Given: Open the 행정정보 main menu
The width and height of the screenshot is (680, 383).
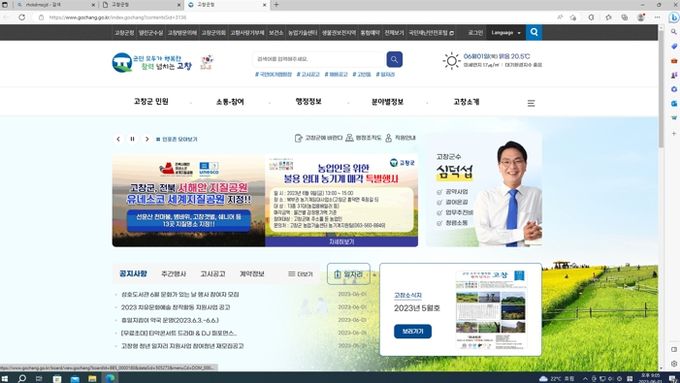Looking at the screenshot, I should coord(308,101).
